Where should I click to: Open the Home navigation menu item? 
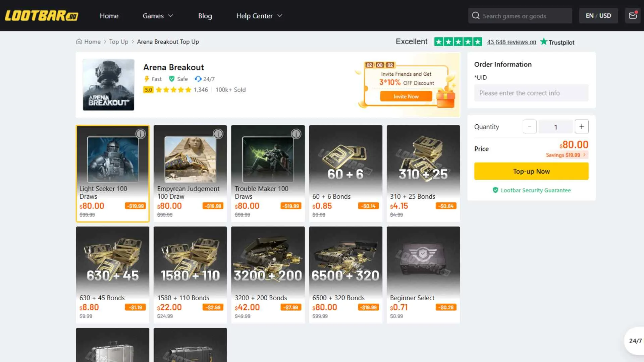point(109,16)
